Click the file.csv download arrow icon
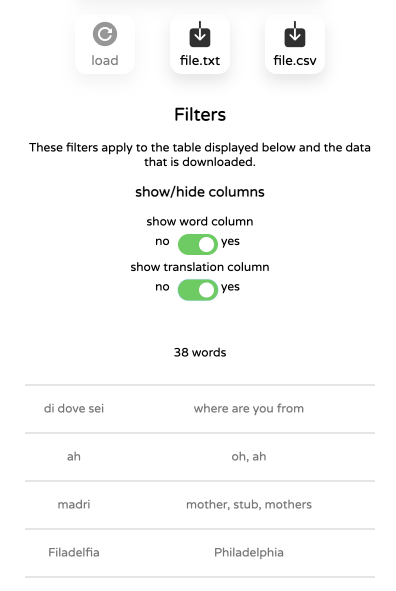This screenshot has width=396, height=591. pos(295,34)
